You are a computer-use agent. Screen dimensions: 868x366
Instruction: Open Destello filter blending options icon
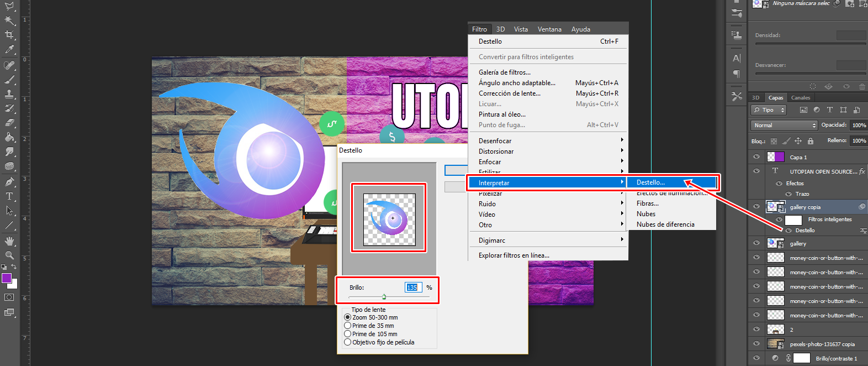coord(863,231)
